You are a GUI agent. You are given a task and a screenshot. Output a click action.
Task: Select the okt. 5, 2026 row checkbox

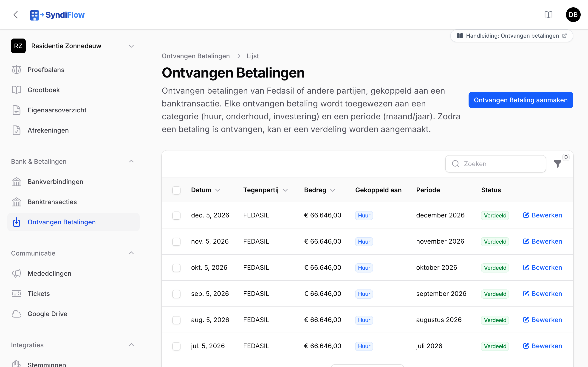point(176,268)
